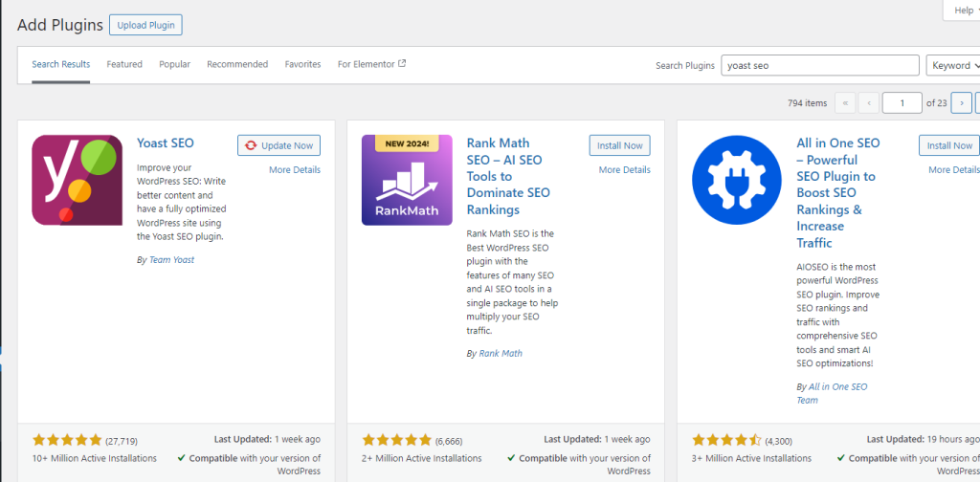This screenshot has height=482, width=980.
Task: Click the disabled first page button
Action: point(846,103)
